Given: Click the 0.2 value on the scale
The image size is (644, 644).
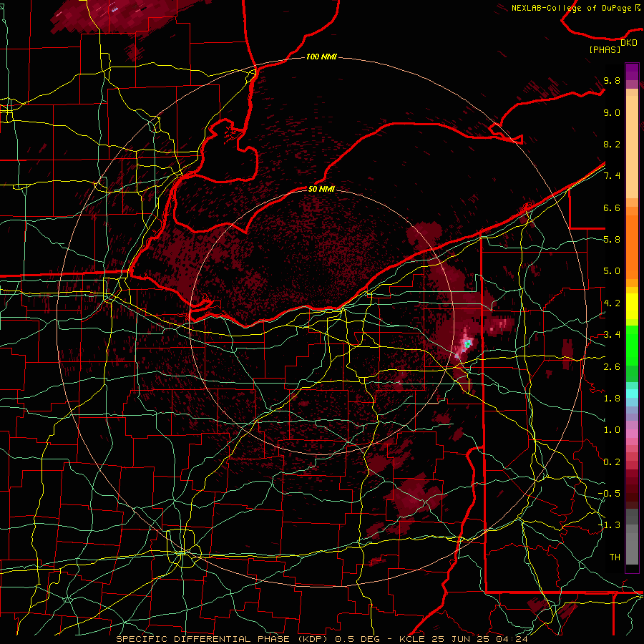Looking at the screenshot, I should pos(612,462).
